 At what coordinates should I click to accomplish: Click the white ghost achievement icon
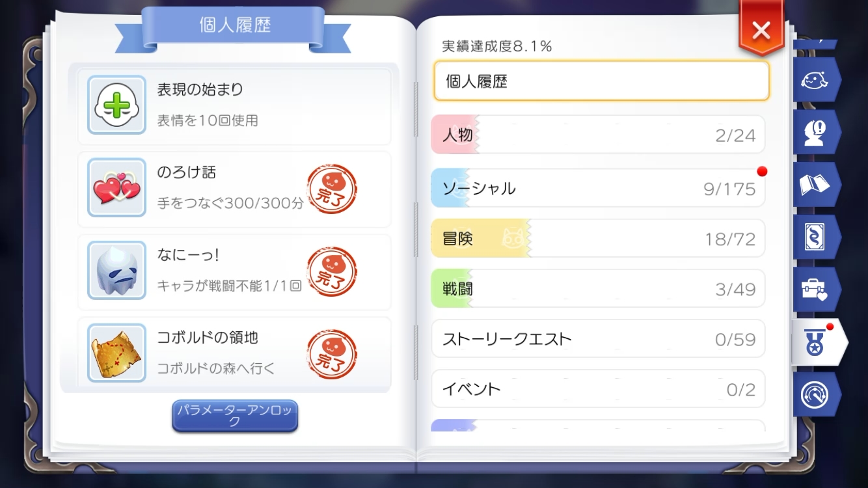coord(116,270)
